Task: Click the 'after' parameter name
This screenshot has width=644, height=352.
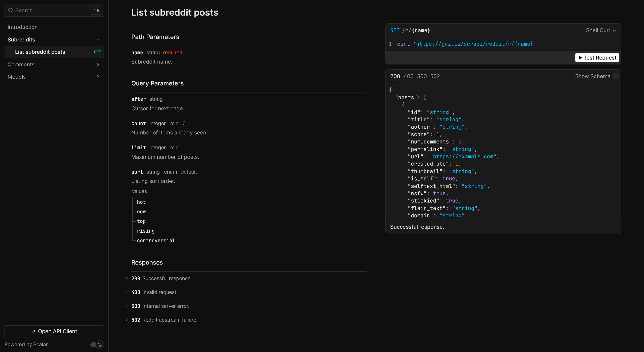Action: click(139, 99)
